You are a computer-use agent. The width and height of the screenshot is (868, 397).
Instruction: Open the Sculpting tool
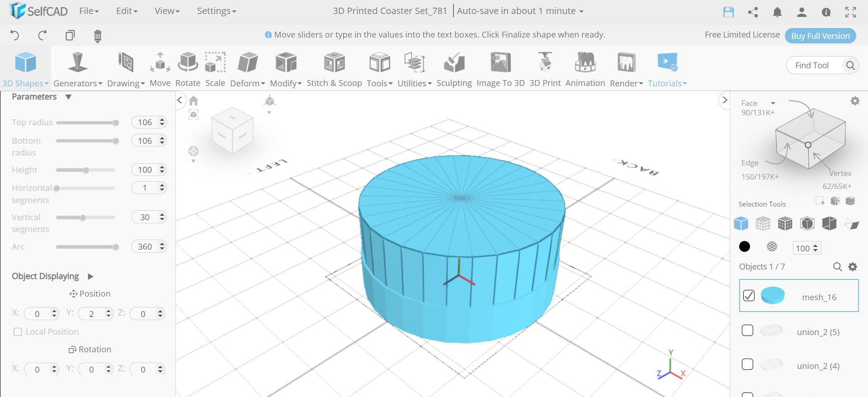point(454,69)
